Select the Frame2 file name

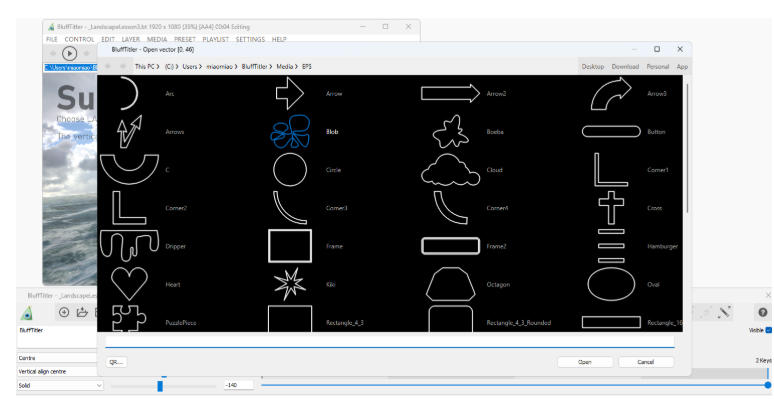[x=497, y=246]
